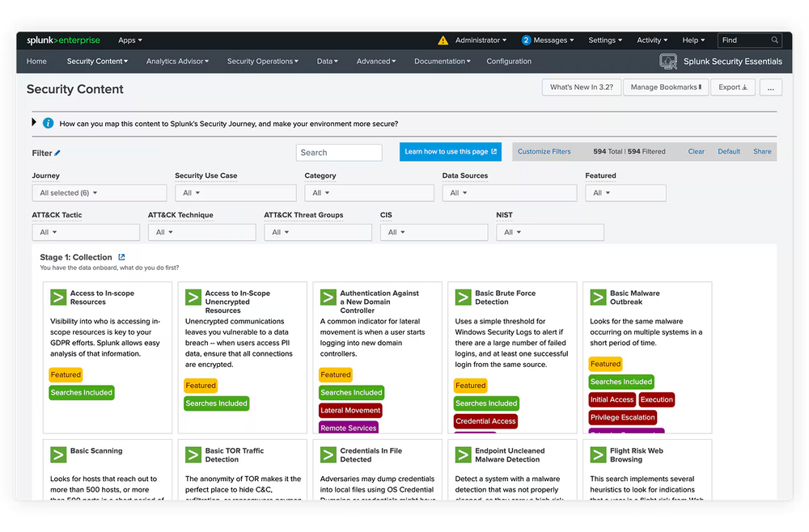The height and width of the screenshot is (532, 809).
Task: Open the external link icon beside Stage 1: Collection
Action: 121,256
